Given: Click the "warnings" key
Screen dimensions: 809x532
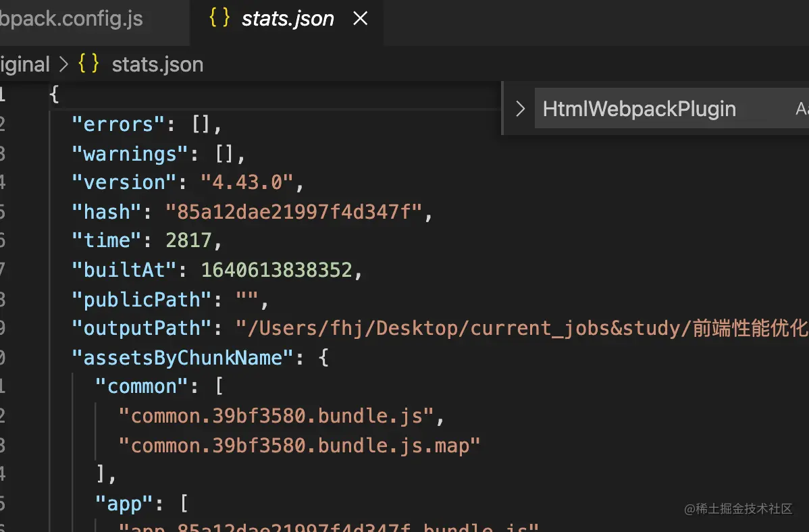Looking at the screenshot, I should pos(130,154).
